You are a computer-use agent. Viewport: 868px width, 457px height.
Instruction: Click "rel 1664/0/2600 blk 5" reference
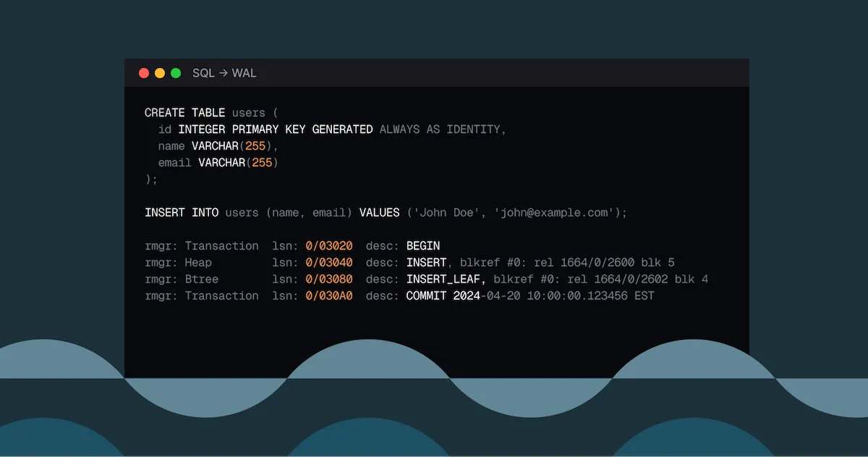[x=604, y=262]
